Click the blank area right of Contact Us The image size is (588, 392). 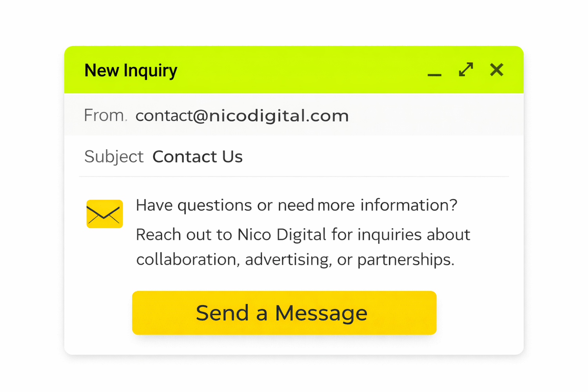click(x=372, y=157)
